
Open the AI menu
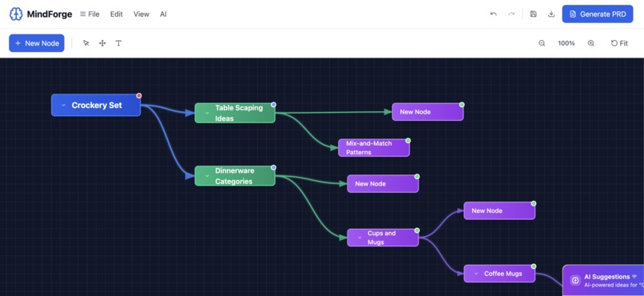(x=163, y=14)
